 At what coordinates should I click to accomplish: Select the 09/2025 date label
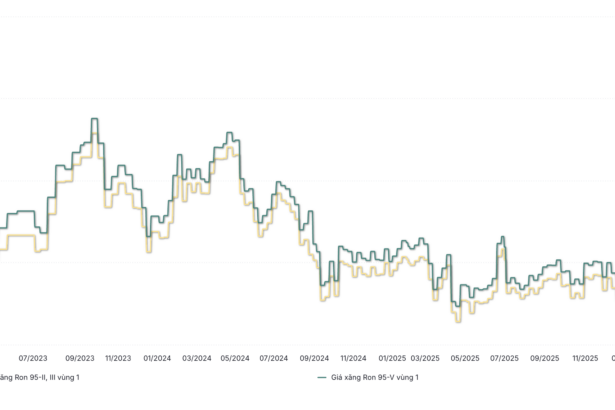pos(544,358)
